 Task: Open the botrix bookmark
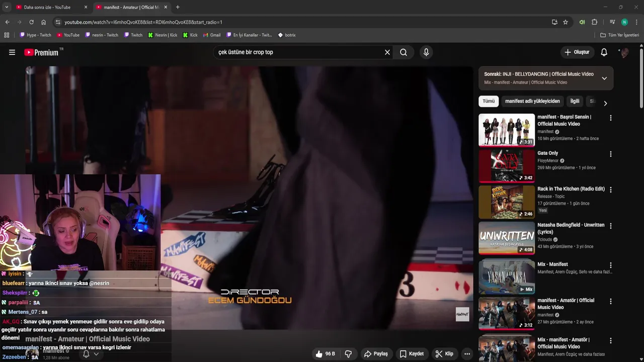click(287, 35)
